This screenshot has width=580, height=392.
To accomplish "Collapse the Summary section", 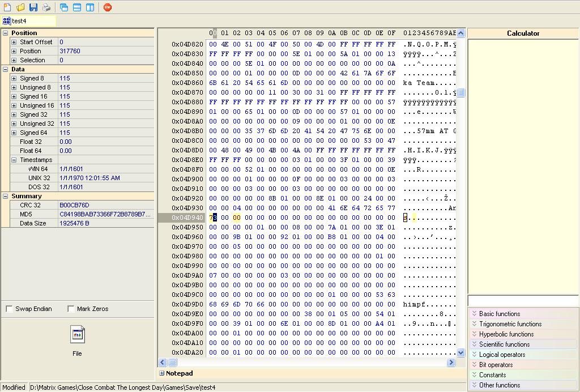I will [x=6, y=197].
